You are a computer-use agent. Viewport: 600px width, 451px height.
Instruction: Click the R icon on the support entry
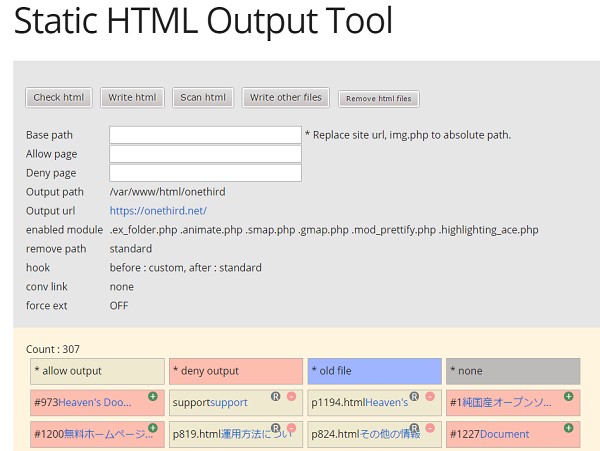point(276,396)
